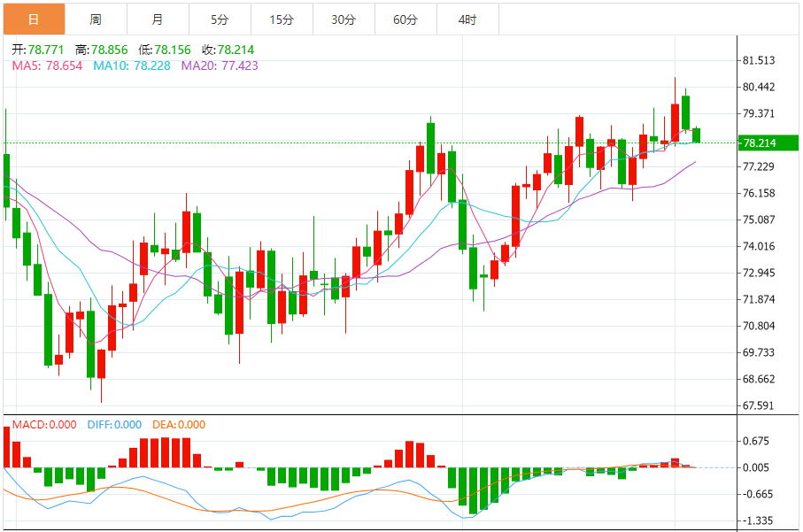Switch to the 周 weekly tab
This screenshot has height=532, width=803.
[97, 19]
